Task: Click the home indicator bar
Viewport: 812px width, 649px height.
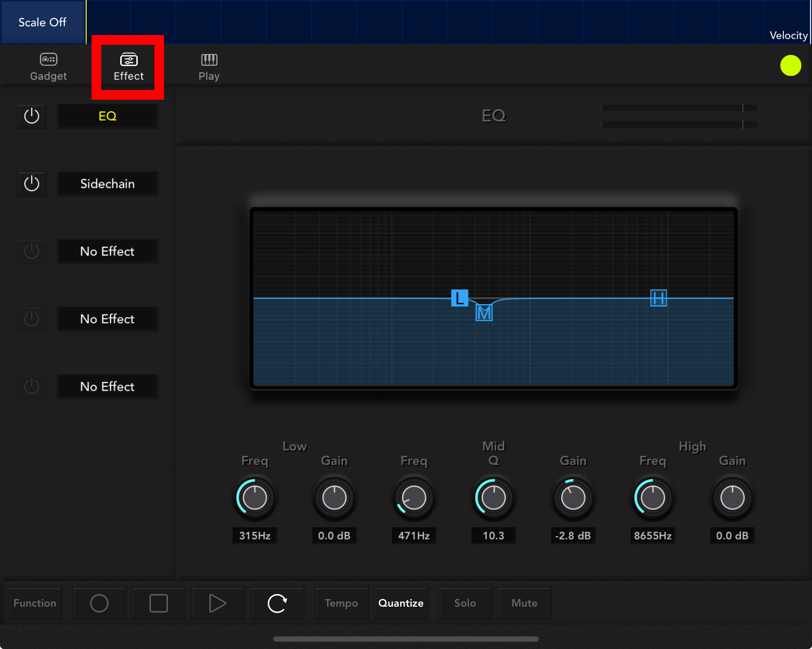Action: tap(406, 639)
